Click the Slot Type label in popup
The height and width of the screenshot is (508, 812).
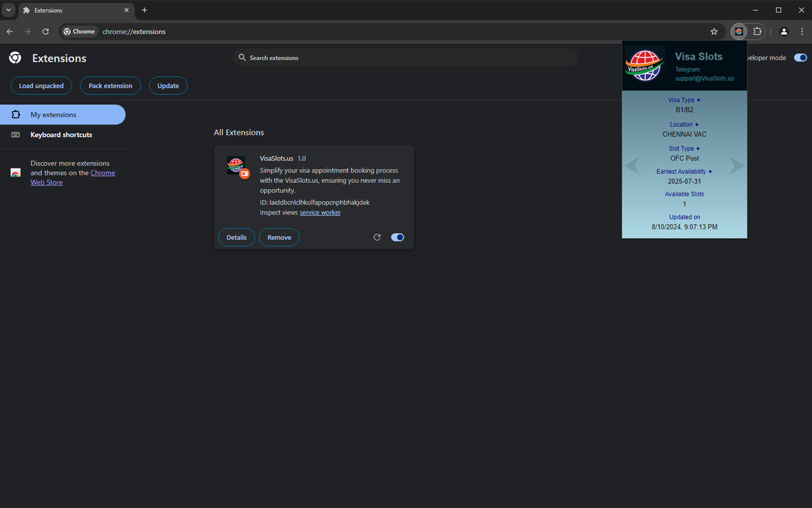pyautogui.click(x=684, y=149)
